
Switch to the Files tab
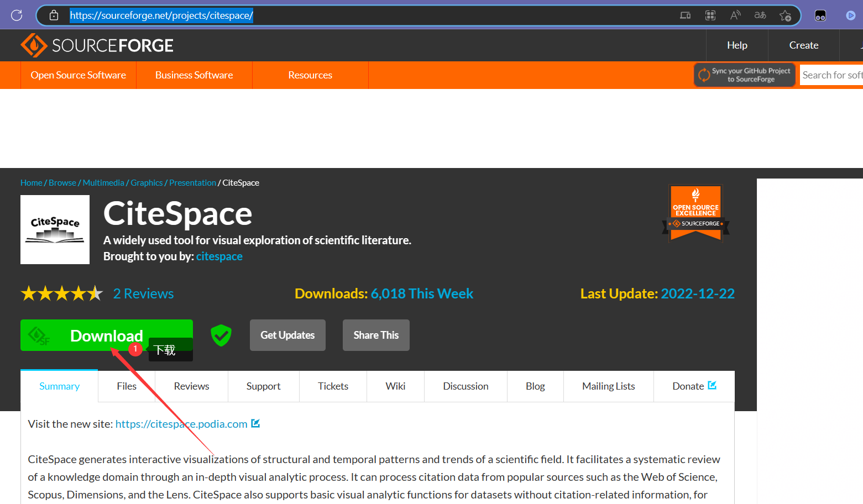point(127,386)
